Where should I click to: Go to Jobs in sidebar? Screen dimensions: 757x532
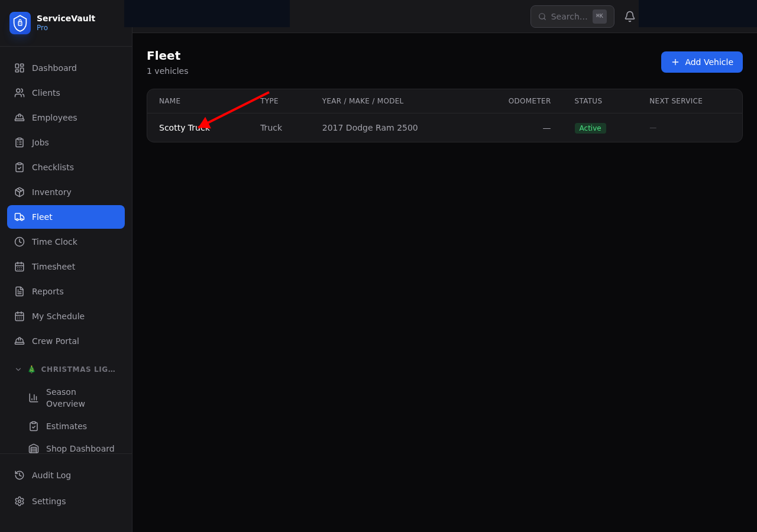[40, 142]
